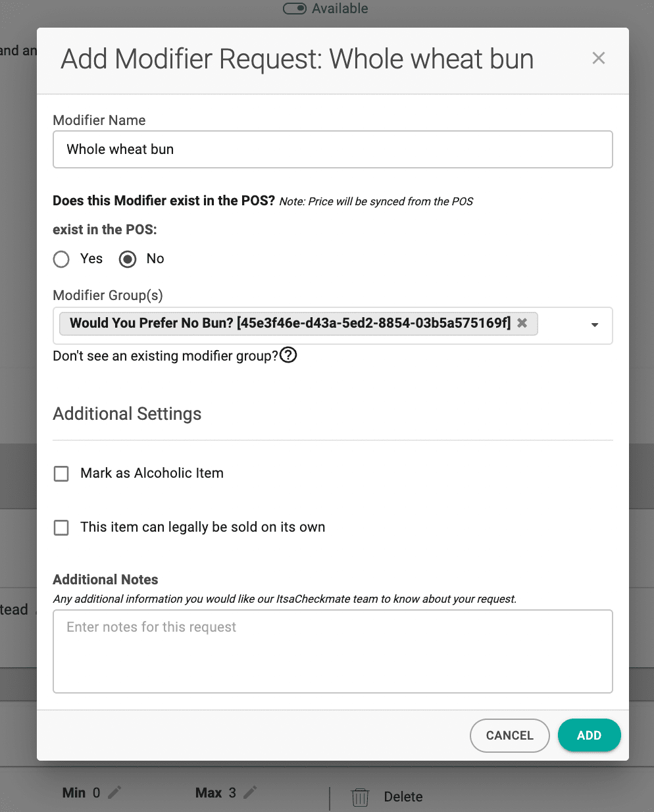Click the help icon beside modifier group question
The image size is (654, 812).
288,355
